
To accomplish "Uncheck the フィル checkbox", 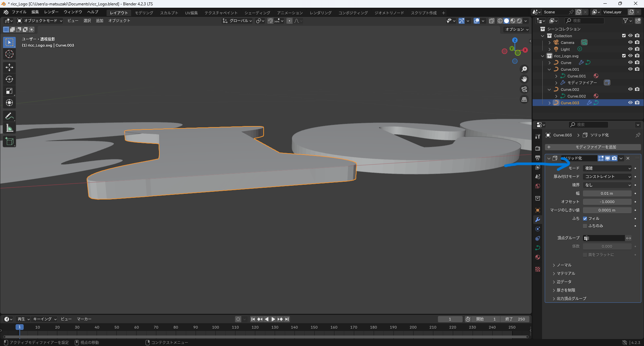I will 585,219.
